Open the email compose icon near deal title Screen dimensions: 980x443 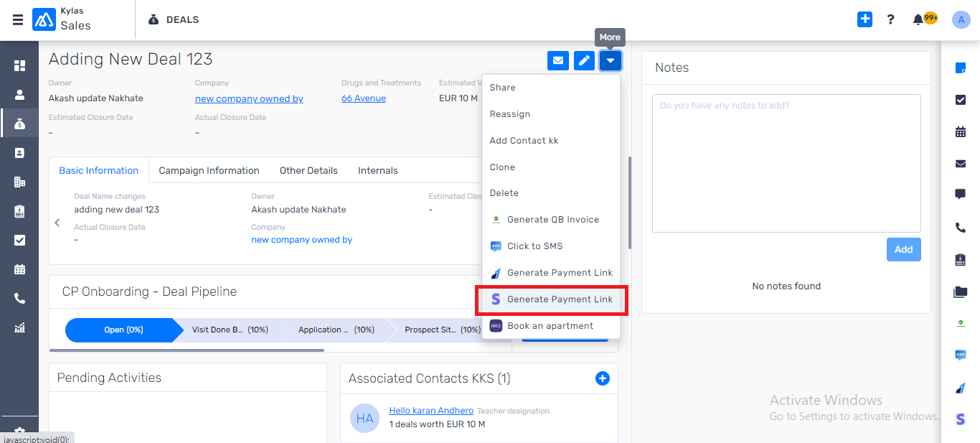click(x=558, y=60)
